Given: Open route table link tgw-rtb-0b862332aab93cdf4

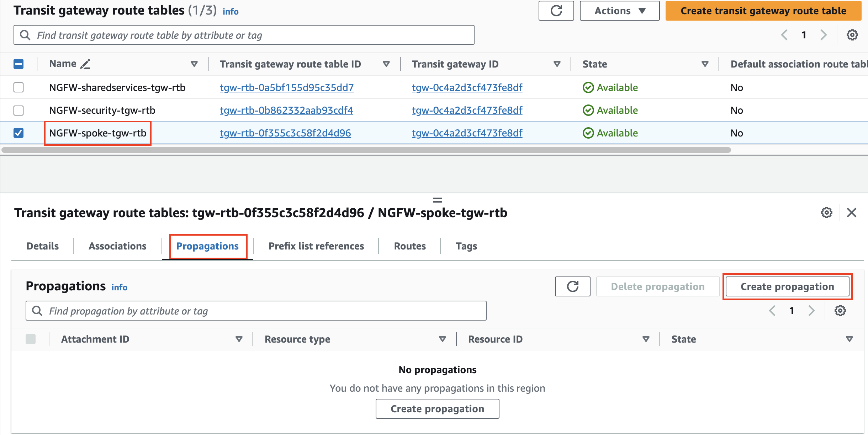Looking at the screenshot, I should [286, 110].
